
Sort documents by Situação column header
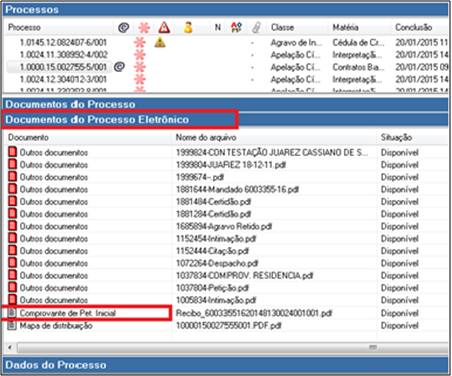pyautogui.click(x=396, y=137)
